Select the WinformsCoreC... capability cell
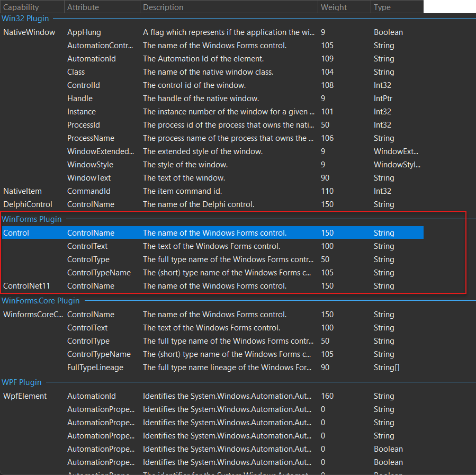The height and width of the screenshot is (475, 476). [x=33, y=315]
